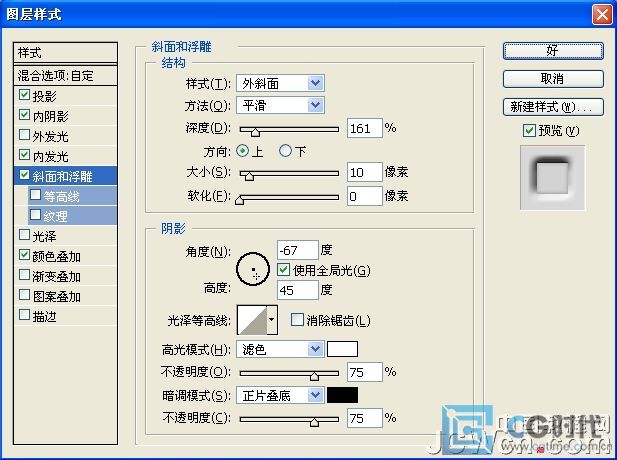Viewport: 617px width, 460px height.
Task: Select direction 下 radio button
Action: pos(285,151)
